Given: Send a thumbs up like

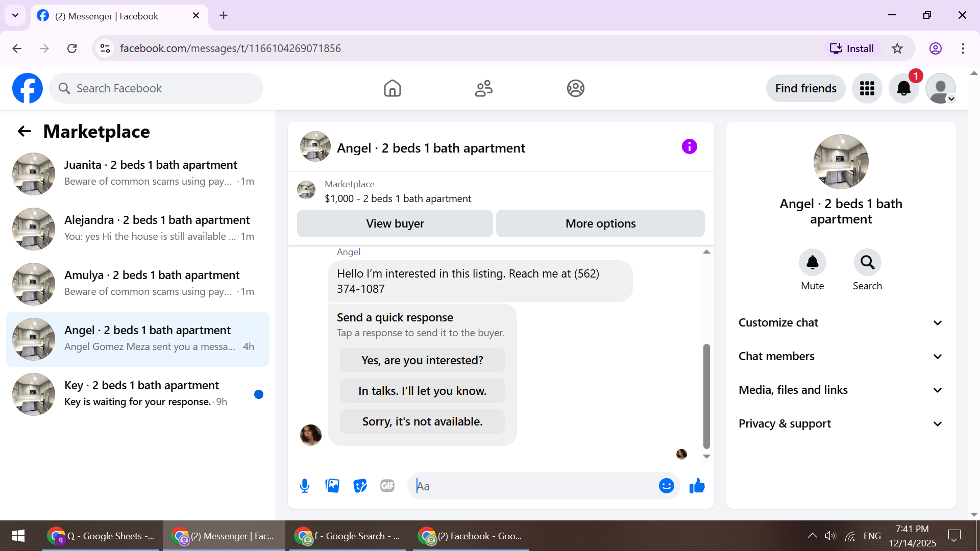Looking at the screenshot, I should coord(697,486).
